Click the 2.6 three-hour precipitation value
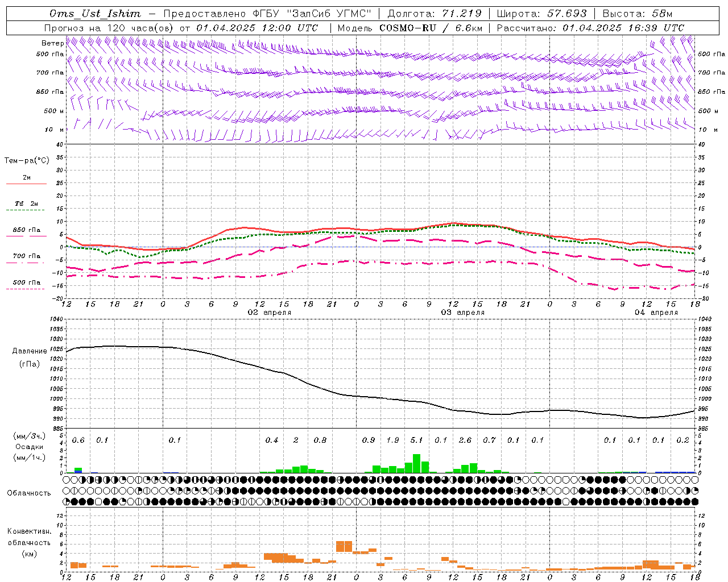728x582 pixels. 465,440
